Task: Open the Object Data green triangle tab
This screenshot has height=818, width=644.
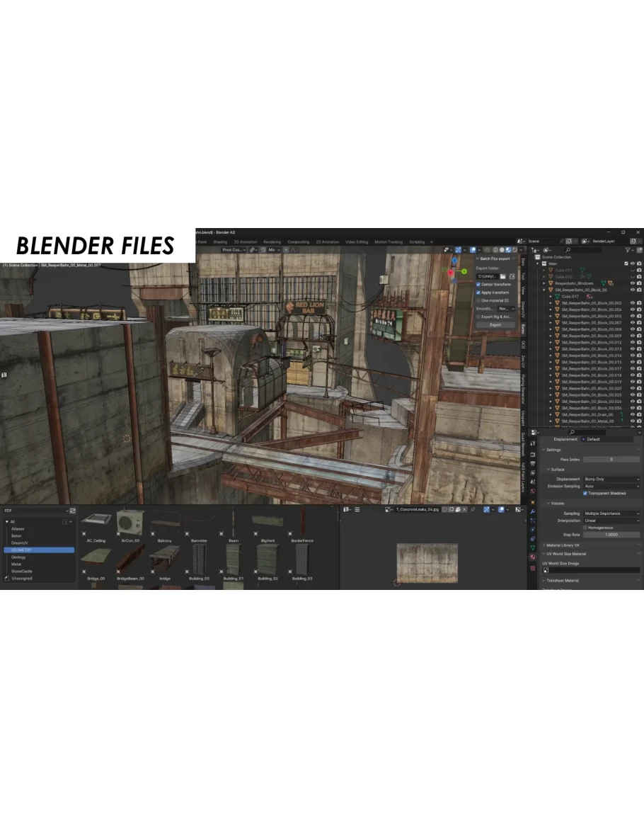Action: (532, 547)
